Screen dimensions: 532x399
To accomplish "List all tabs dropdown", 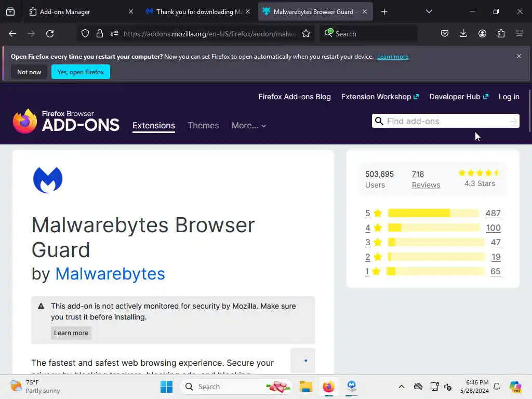I will 429,11.
